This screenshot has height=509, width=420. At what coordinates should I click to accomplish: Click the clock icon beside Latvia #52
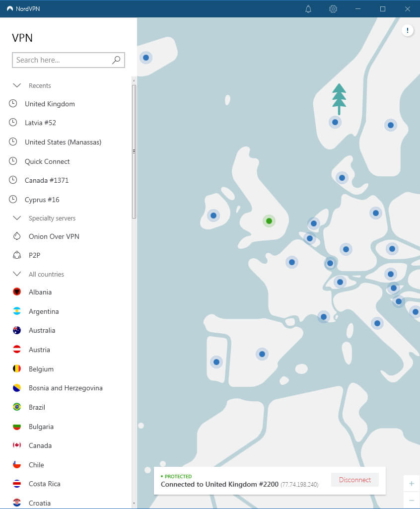[13, 123]
